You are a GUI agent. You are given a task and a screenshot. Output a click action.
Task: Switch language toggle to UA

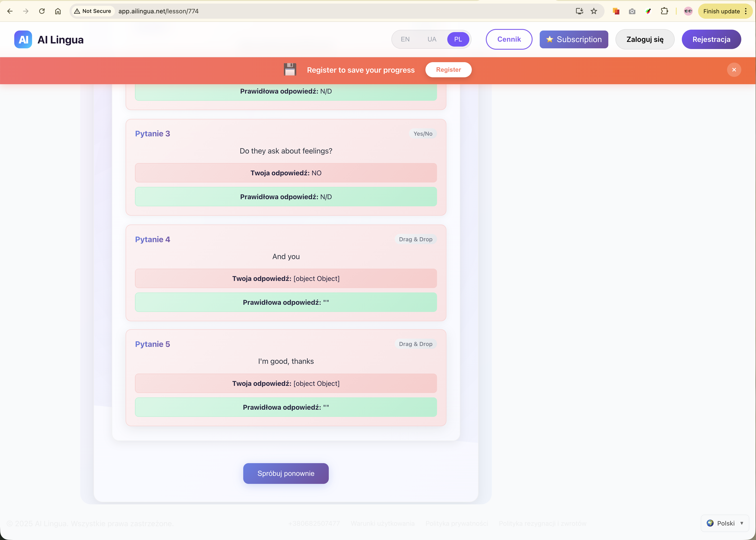(431, 39)
